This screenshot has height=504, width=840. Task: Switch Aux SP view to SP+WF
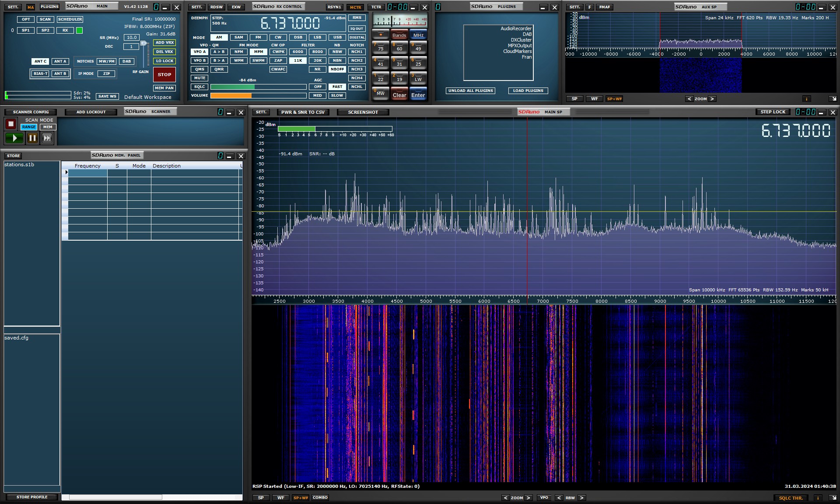click(x=614, y=99)
